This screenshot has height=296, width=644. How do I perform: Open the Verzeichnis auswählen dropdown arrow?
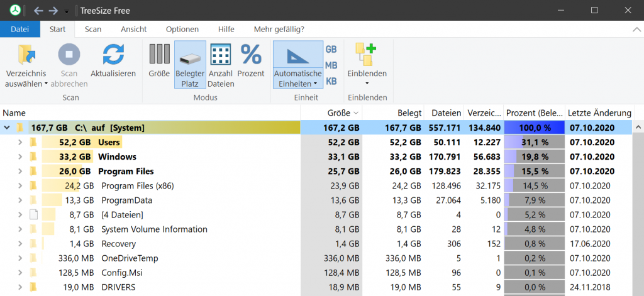(46, 84)
